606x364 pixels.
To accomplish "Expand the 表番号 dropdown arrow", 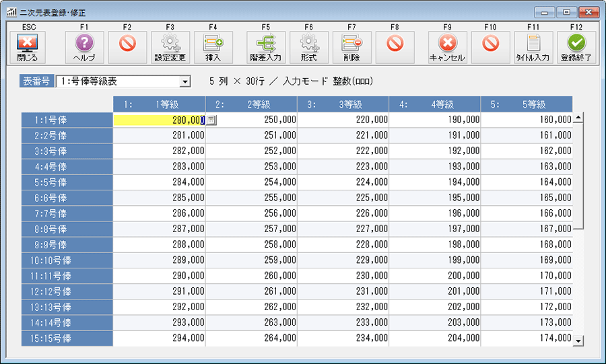I will click(x=186, y=81).
